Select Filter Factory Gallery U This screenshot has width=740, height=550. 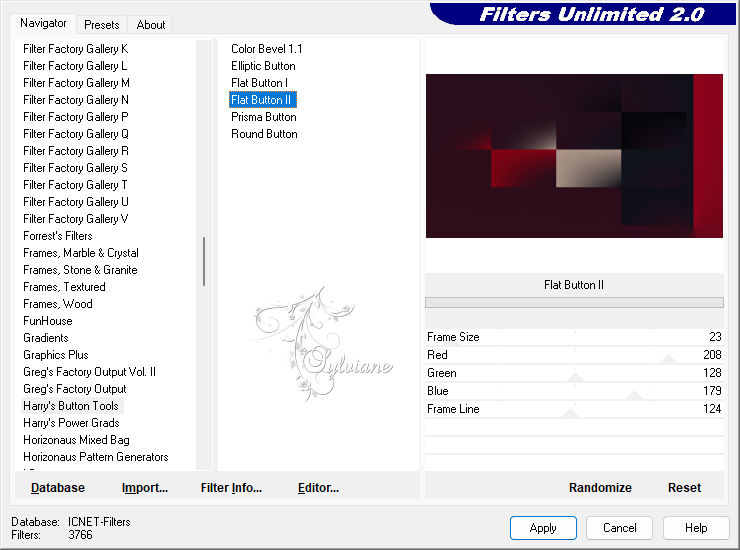click(76, 202)
